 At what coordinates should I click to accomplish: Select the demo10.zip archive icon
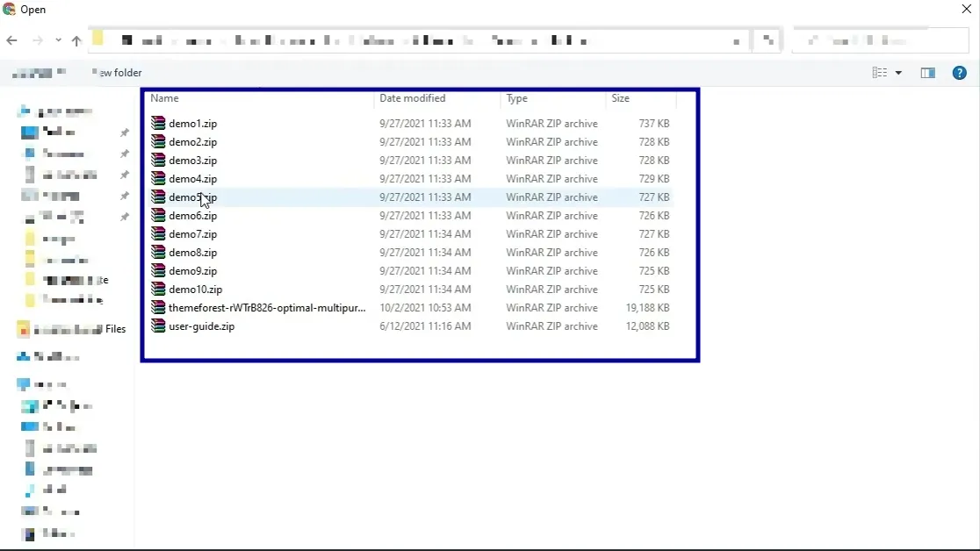pos(158,290)
